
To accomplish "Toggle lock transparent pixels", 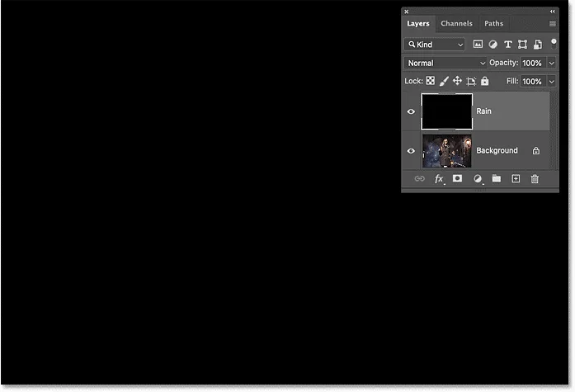I will [x=431, y=82].
